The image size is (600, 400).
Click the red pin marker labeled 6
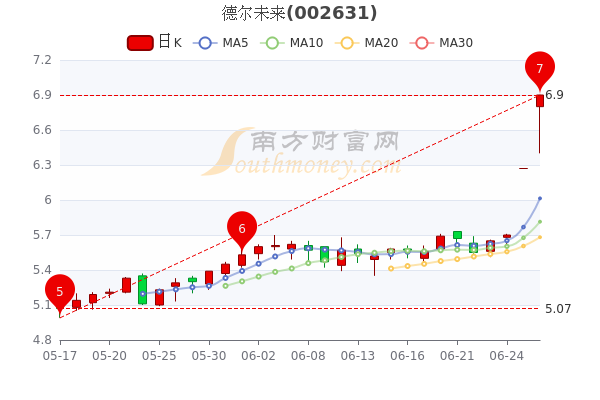[x=242, y=228]
